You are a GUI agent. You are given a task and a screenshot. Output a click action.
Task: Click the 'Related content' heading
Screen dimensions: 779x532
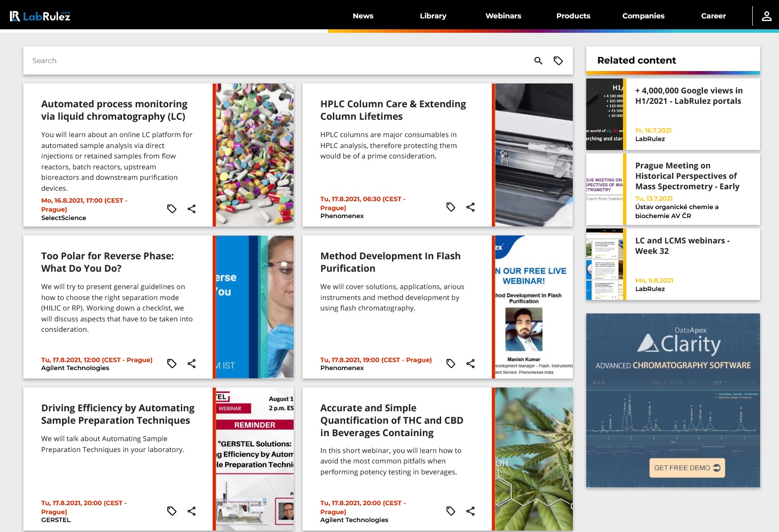(x=636, y=61)
